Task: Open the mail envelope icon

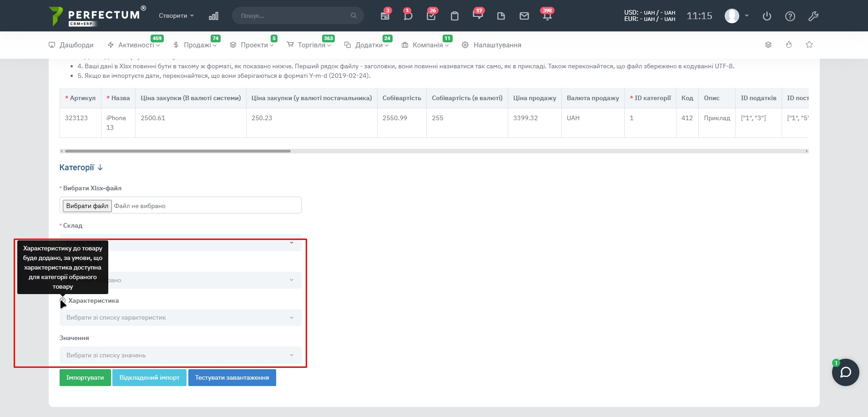Action: pos(524,16)
